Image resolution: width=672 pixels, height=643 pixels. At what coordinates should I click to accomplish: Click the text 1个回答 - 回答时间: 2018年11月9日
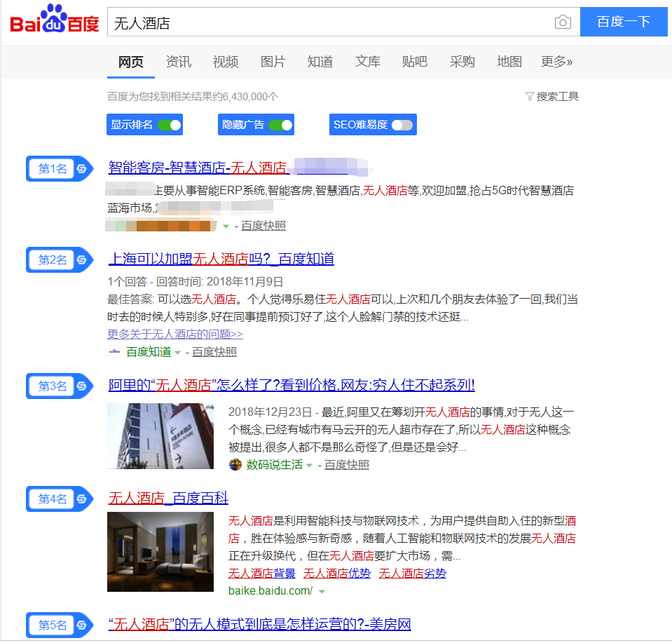(195, 281)
